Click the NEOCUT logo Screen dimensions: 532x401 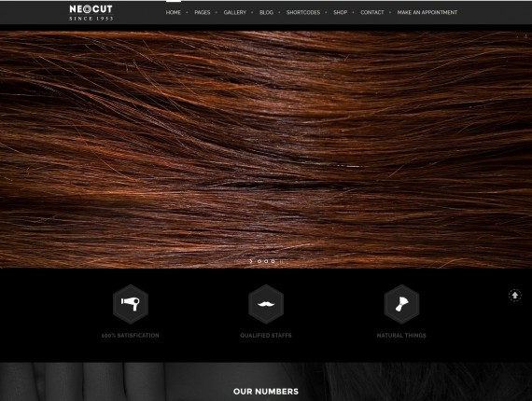91,13
